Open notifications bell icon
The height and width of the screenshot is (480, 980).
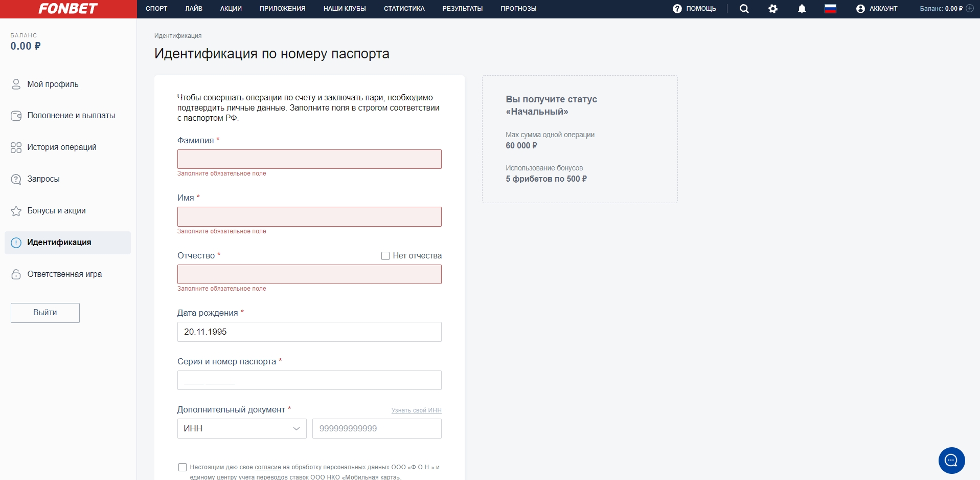coord(802,9)
